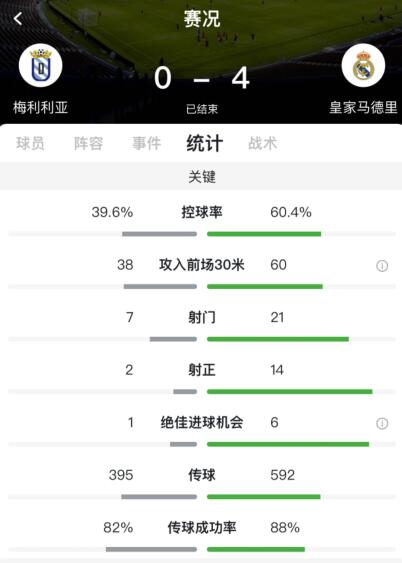Switch to the 阵容 tab
This screenshot has width=402, height=563.
click(x=89, y=143)
